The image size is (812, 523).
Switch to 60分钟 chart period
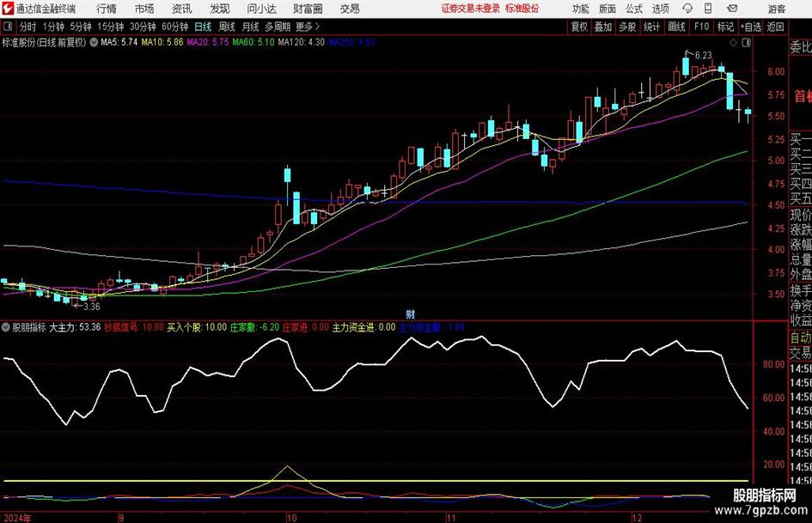pyautogui.click(x=174, y=27)
